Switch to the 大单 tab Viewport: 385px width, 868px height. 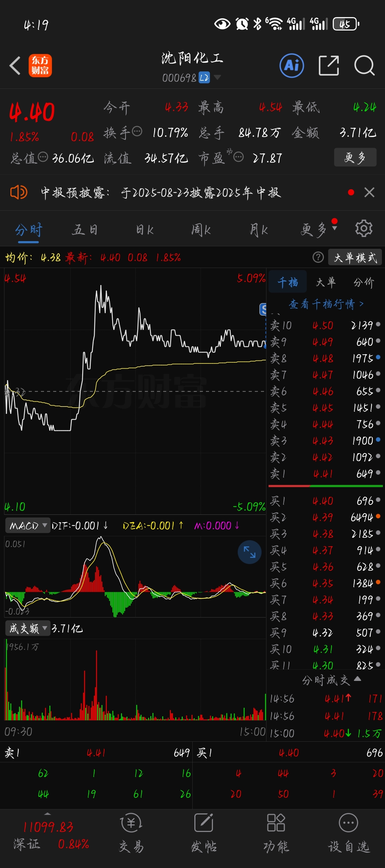coord(326,282)
